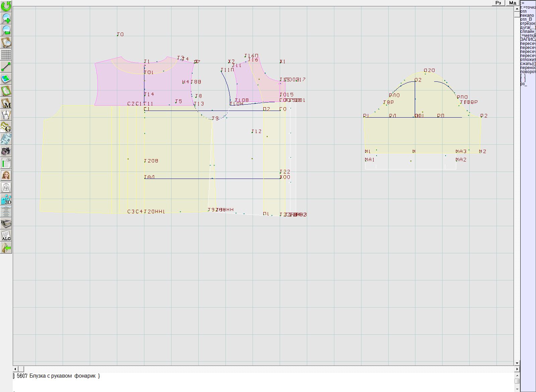
Task: Zoom out with the magnifier minus icon
Action: point(6,30)
